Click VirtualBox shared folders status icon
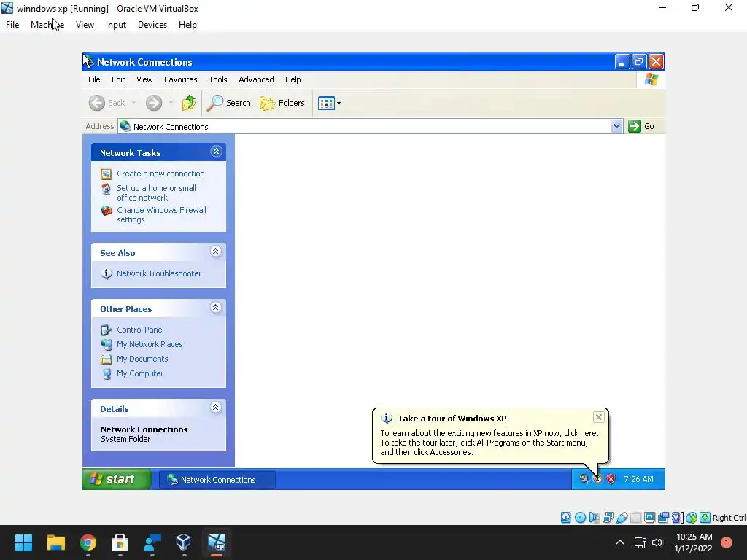This screenshot has height=560, width=747. 635,518
